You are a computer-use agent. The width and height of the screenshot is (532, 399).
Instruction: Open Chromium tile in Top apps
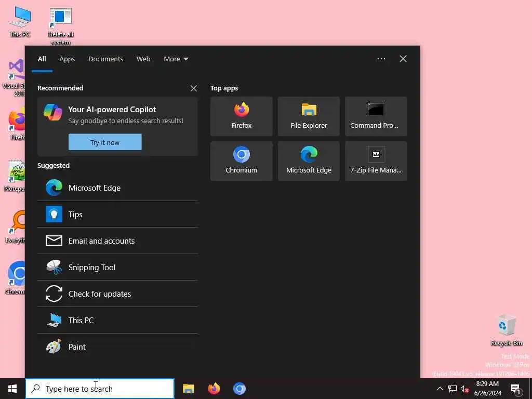tap(241, 161)
